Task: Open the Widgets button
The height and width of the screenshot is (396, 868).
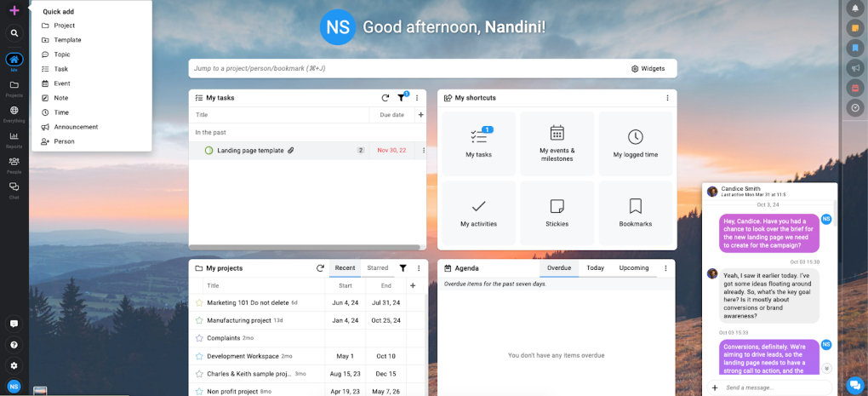Action: click(x=648, y=69)
